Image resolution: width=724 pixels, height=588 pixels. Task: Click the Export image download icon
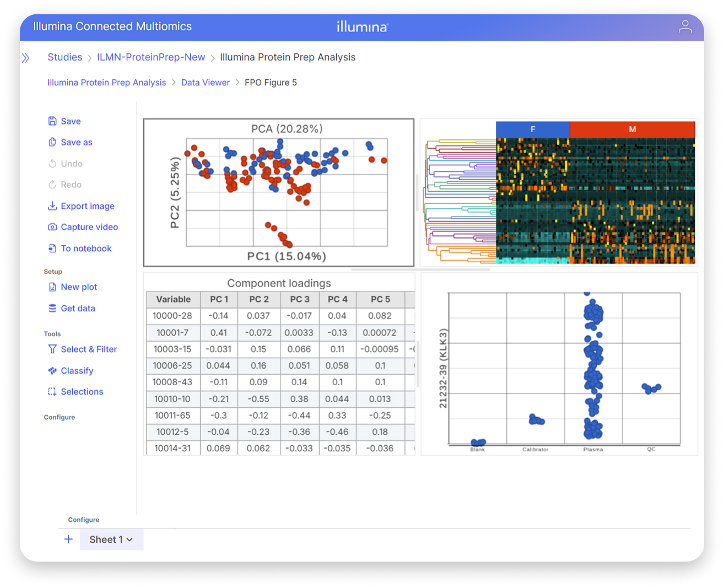click(x=52, y=206)
